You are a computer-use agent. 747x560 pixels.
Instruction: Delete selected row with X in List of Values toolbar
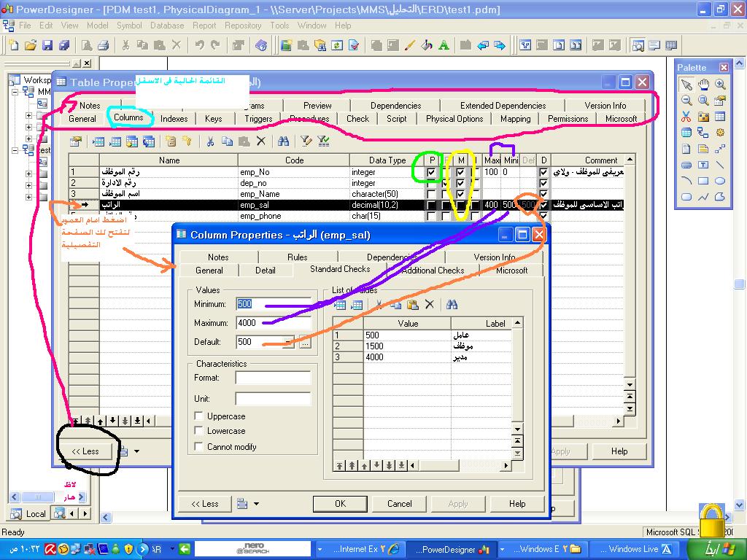click(430, 305)
